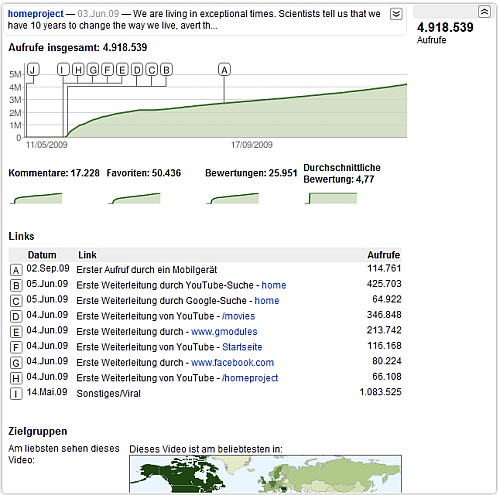Click the 'Sonstiges/Viral' row text
The width and height of the screenshot is (500, 495).
click(109, 394)
